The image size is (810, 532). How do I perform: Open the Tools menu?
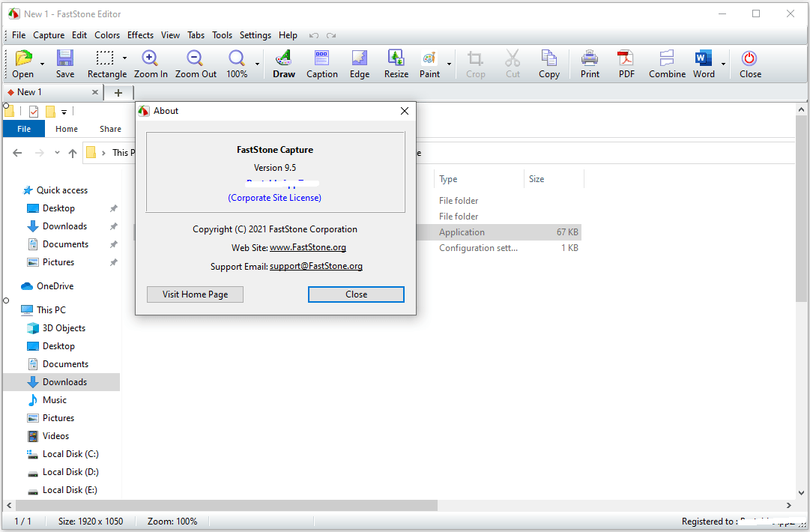222,35
